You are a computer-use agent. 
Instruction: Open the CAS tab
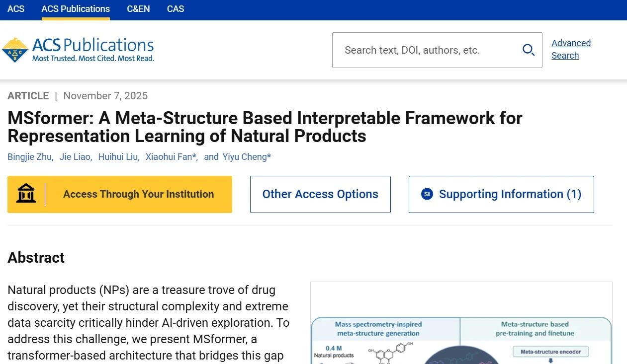pyautogui.click(x=176, y=9)
